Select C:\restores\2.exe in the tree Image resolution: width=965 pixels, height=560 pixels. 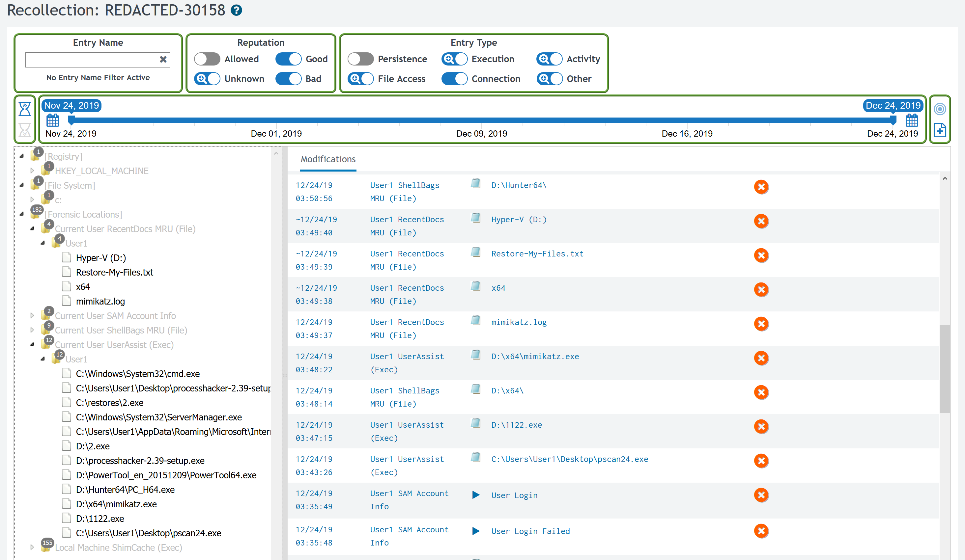[x=109, y=403]
